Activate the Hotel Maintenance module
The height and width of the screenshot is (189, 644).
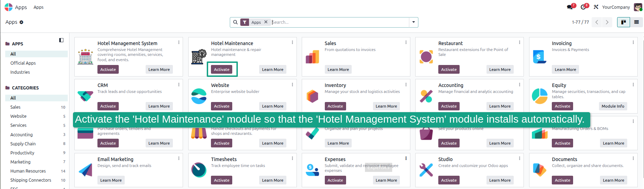(x=222, y=70)
